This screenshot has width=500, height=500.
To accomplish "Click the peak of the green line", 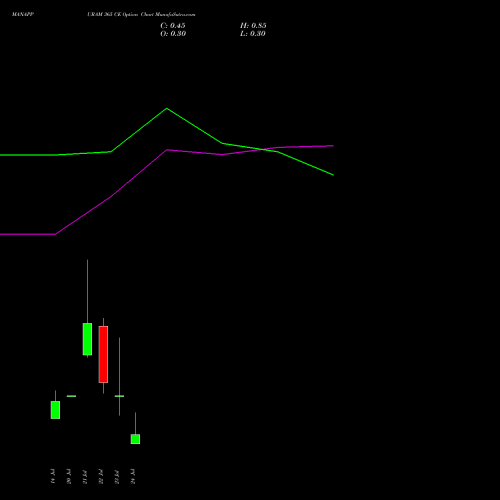I will coord(167,108).
